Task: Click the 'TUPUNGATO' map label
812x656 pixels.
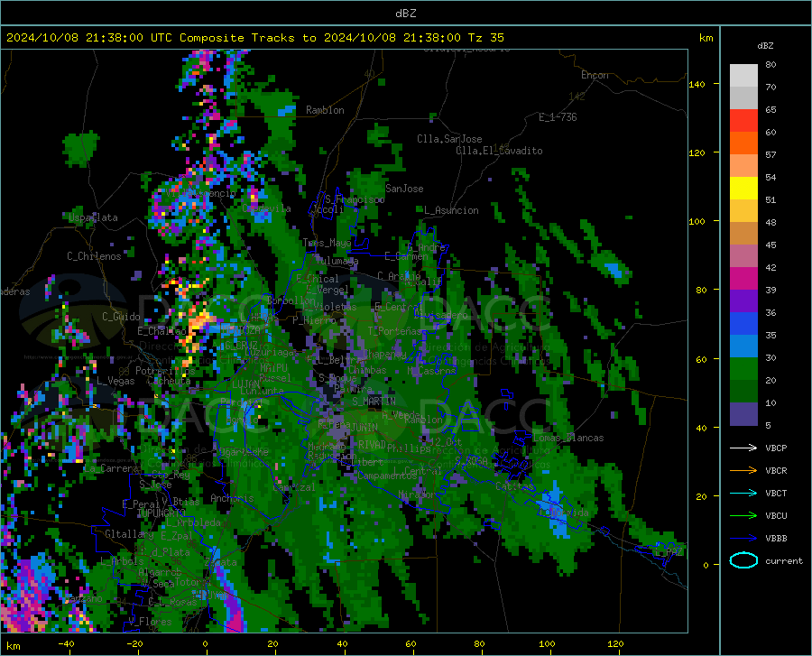Action: [161, 513]
